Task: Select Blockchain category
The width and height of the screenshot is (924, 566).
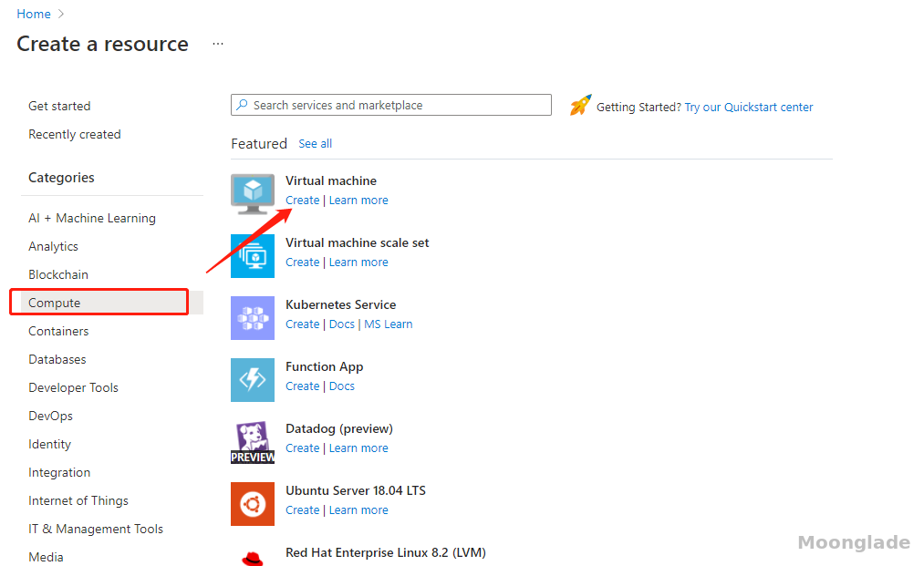Action: [58, 274]
